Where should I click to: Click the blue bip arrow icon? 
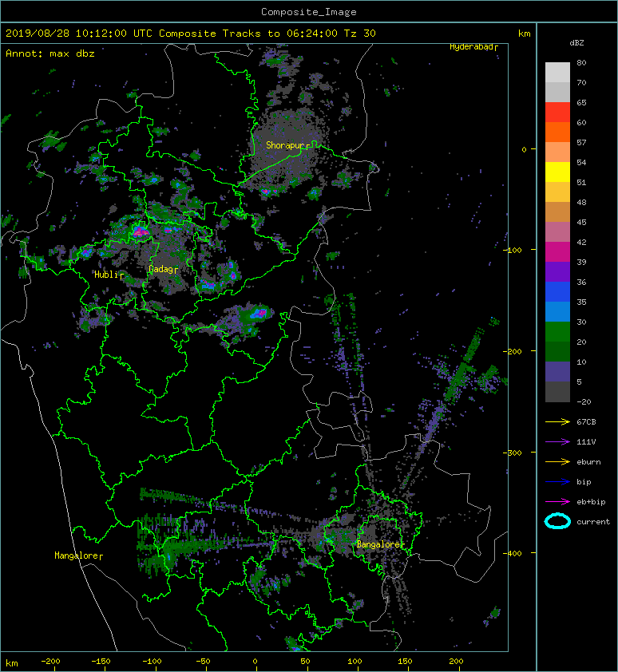(x=557, y=482)
